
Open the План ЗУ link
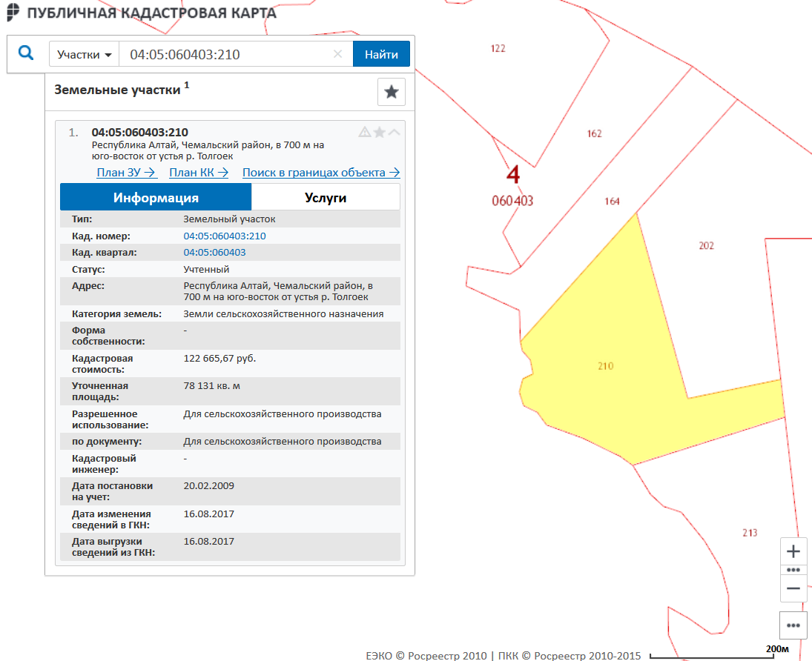pyautogui.click(x=127, y=173)
